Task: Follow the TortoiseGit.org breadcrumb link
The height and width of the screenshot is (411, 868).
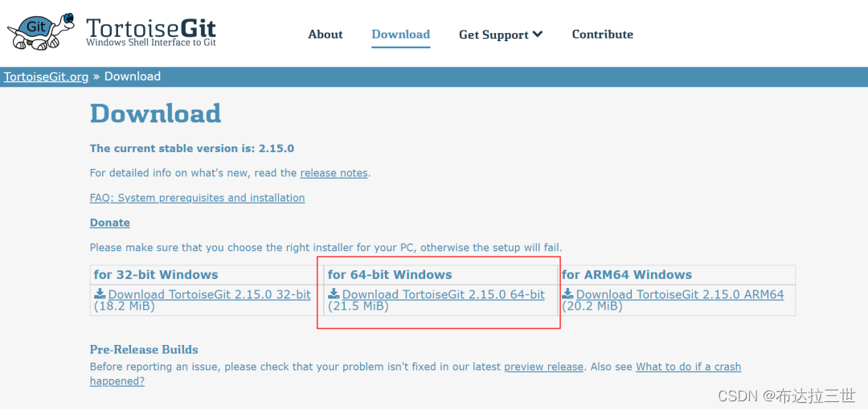Action: (46, 76)
